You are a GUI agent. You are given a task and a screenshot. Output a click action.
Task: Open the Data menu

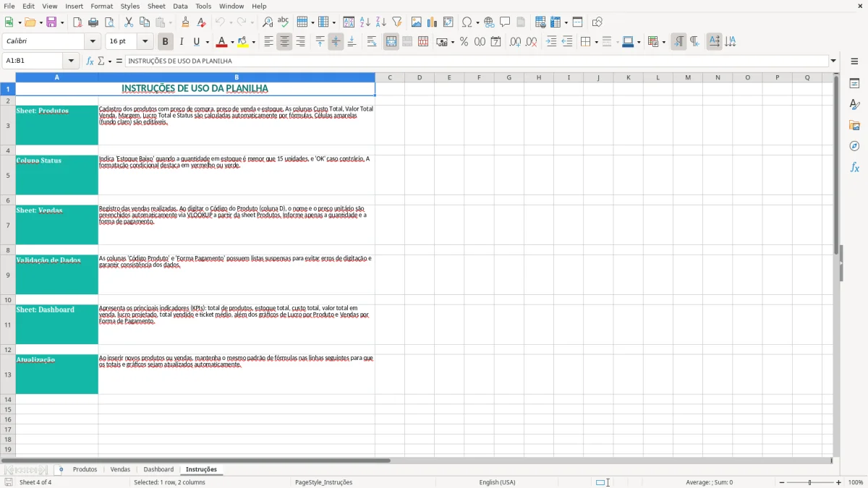tap(180, 6)
